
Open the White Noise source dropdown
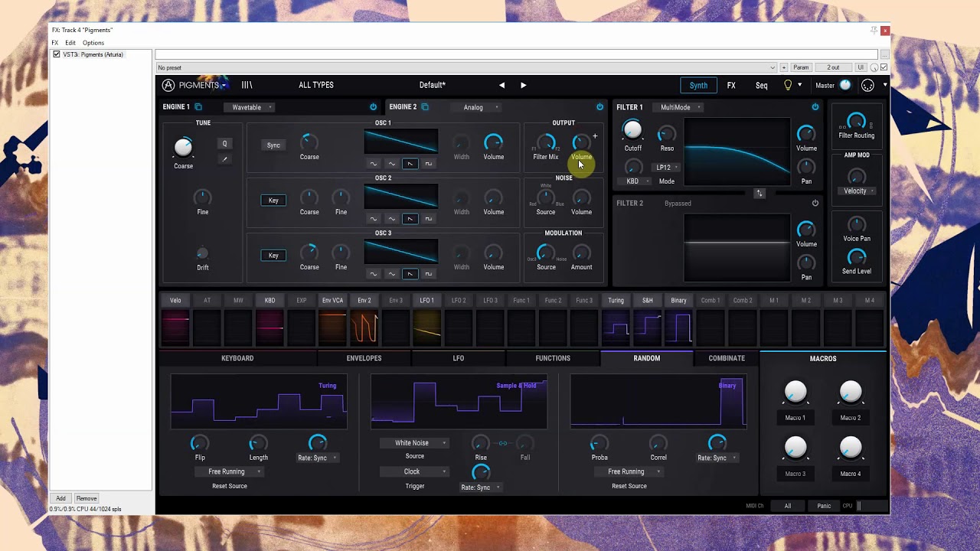414,442
